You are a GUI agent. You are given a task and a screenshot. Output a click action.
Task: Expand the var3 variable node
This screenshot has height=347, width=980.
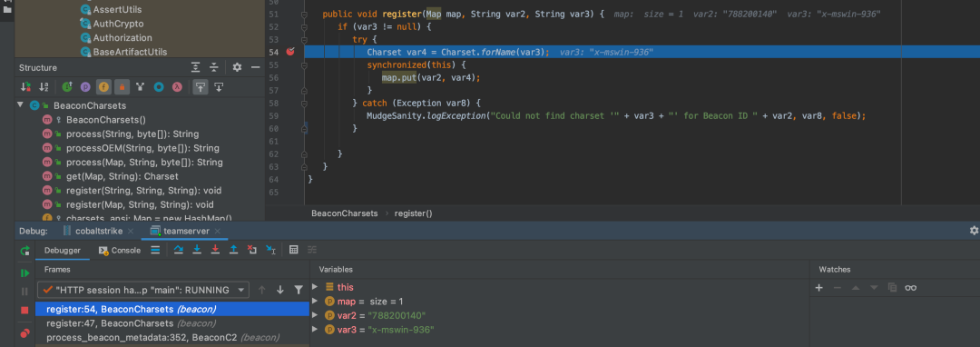315,330
